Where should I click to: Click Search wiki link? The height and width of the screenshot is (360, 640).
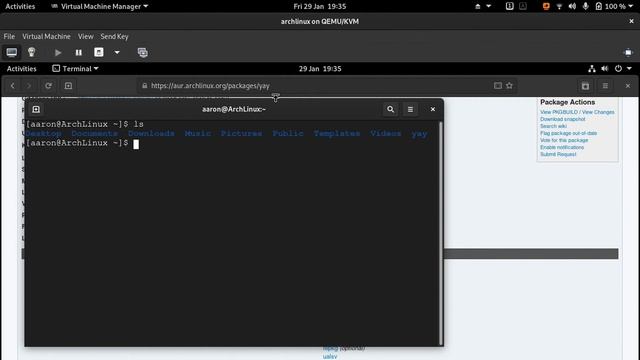click(553, 126)
